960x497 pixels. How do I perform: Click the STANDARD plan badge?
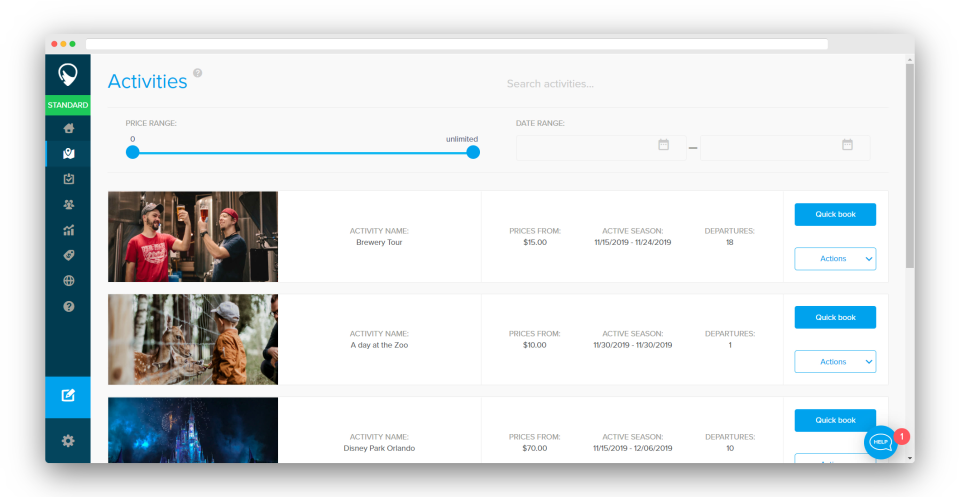pyautogui.click(x=68, y=105)
